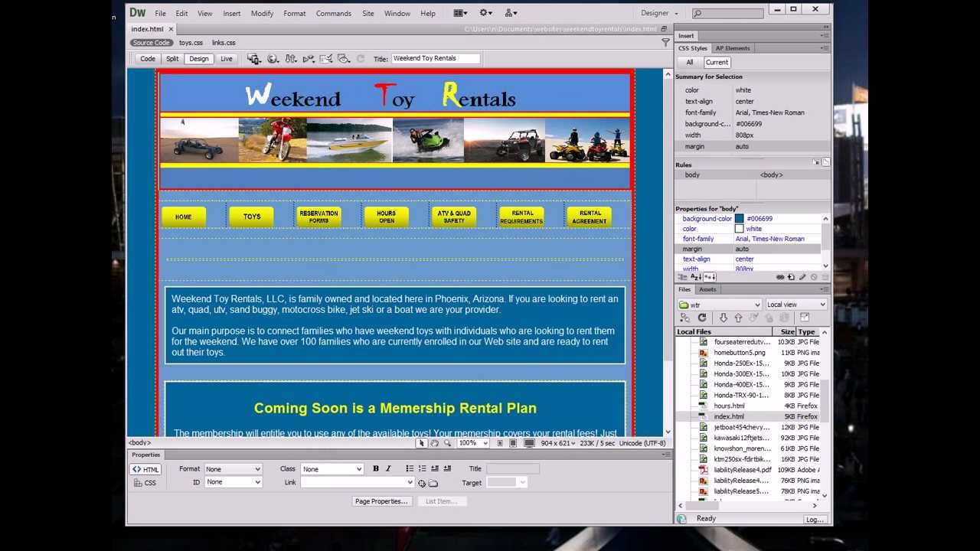Click the document Title input field
980x551 pixels.
coord(435,59)
